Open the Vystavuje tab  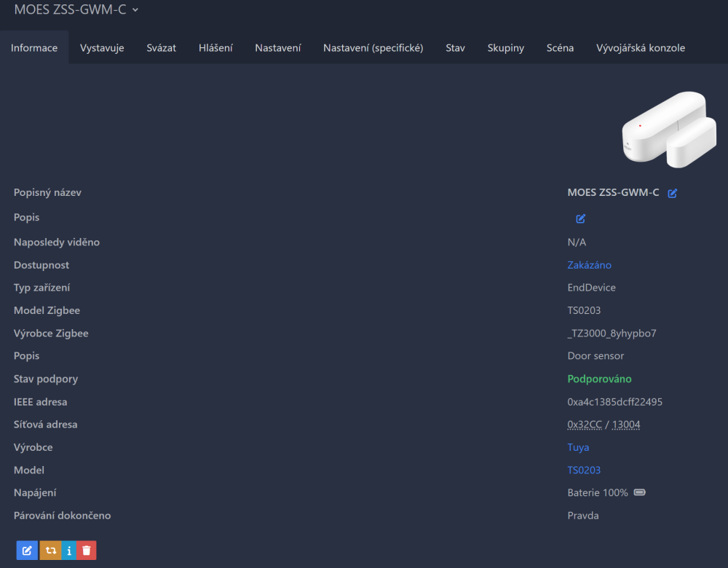(102, 48)
